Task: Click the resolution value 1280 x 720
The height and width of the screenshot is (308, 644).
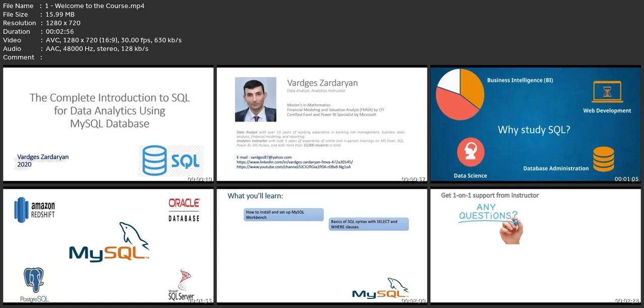Action: [62, 23]
